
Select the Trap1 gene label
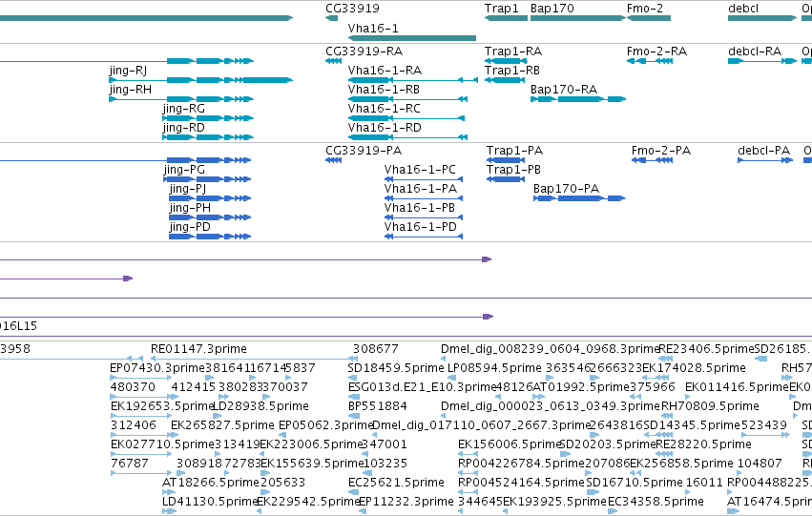(501, 9)
